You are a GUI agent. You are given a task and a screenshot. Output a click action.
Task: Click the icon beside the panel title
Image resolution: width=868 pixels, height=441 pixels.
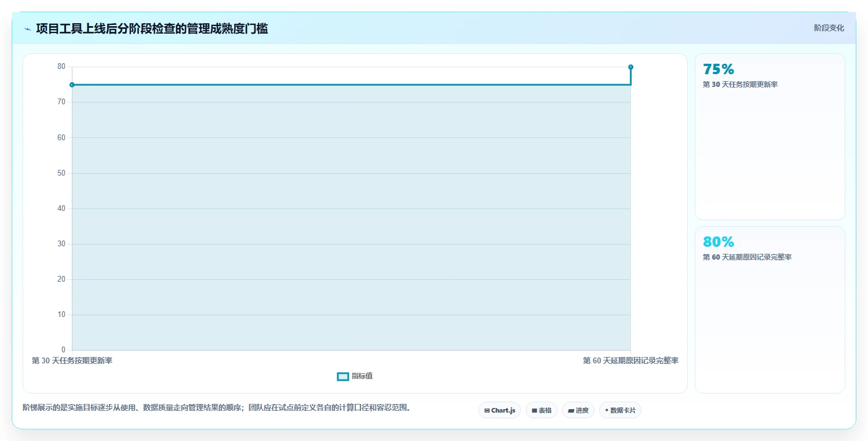click(x=27, y=29)
